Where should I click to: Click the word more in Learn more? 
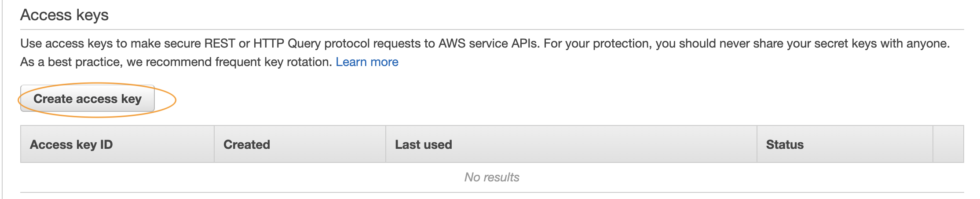(384, 62)
